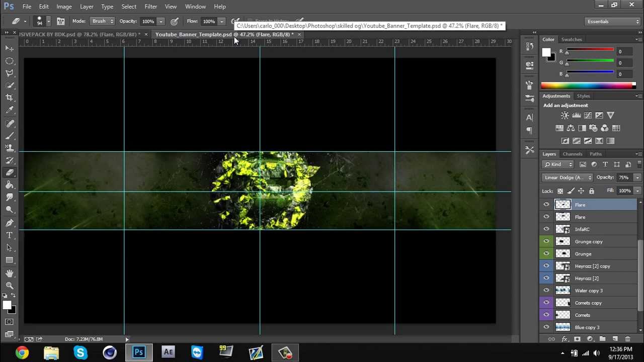Viewport: 644px width, 362px height.
Task: Select the History Brush tool
Action: pyautogui.click(x=10, y=160)
